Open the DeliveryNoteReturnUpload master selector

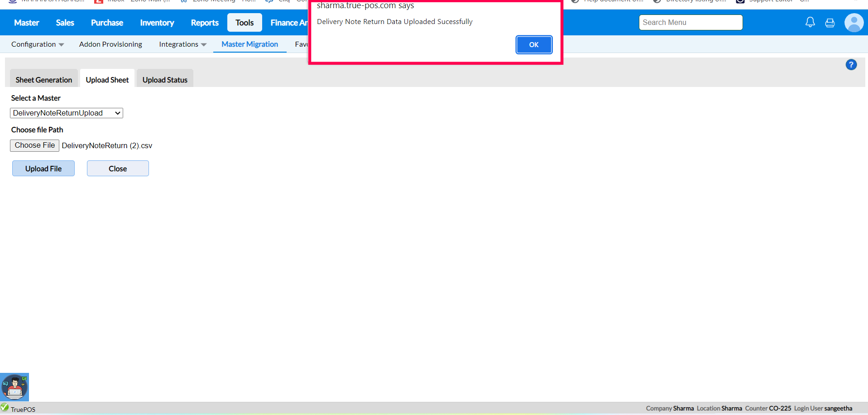67,113
